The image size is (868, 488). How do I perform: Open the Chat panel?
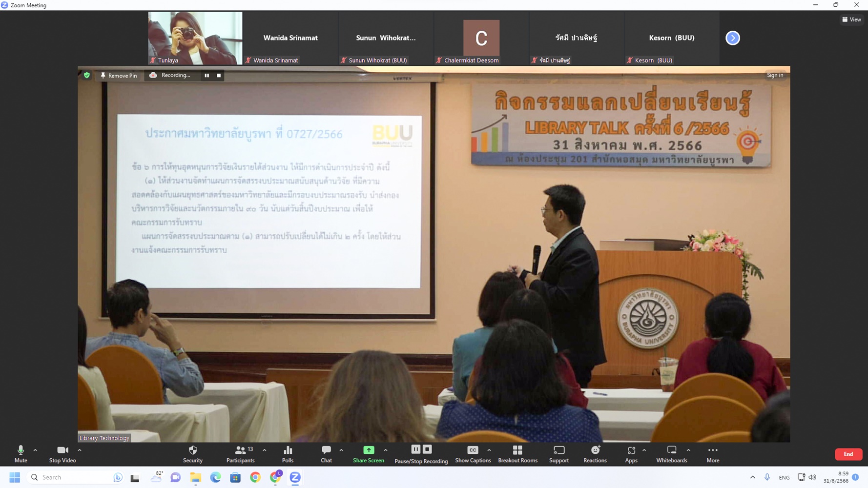pos(326,453)
